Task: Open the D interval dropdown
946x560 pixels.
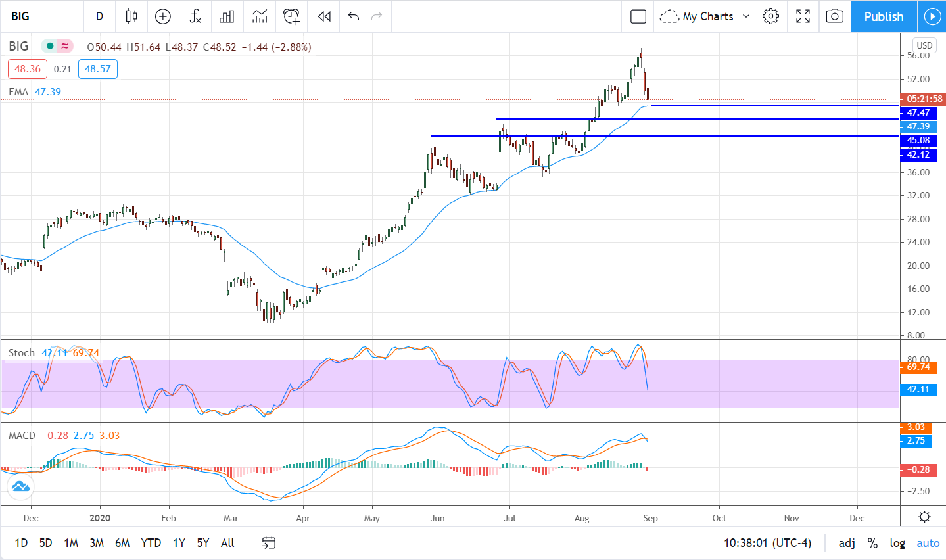Action: click(100, 16)
